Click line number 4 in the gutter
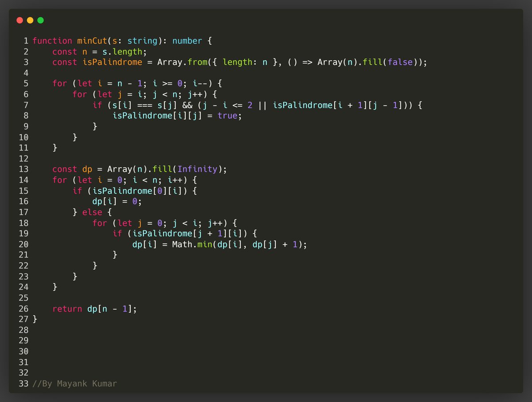532x402 pixels. click(x=26, y=73)
